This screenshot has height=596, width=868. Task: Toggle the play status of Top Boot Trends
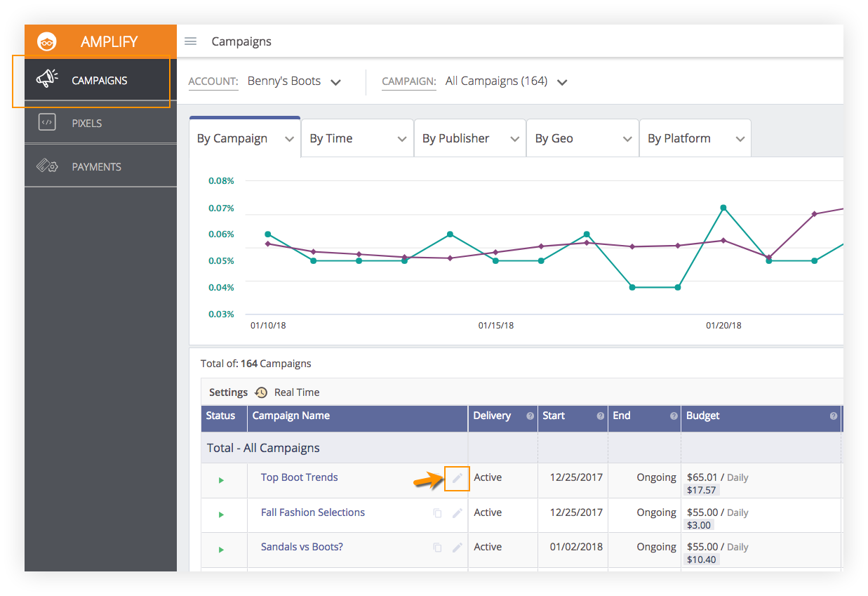point(221,480)
